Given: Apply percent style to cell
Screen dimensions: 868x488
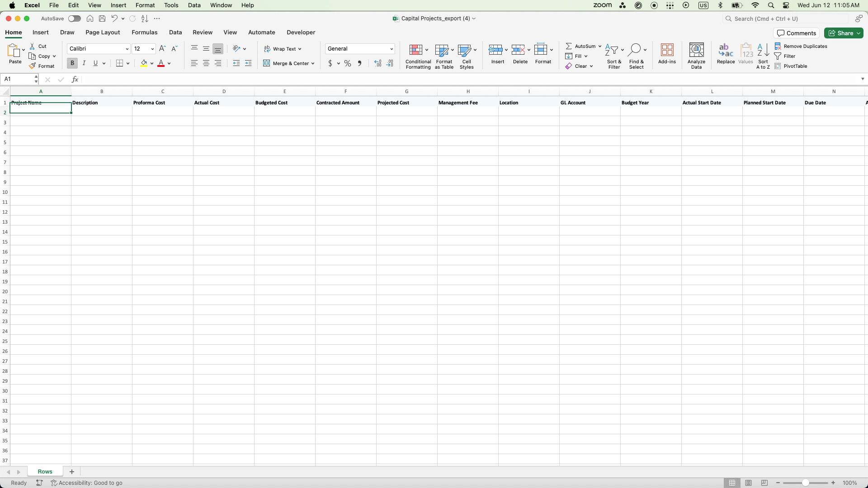Looking at the screenshot, I should click(x=347, y=63).
